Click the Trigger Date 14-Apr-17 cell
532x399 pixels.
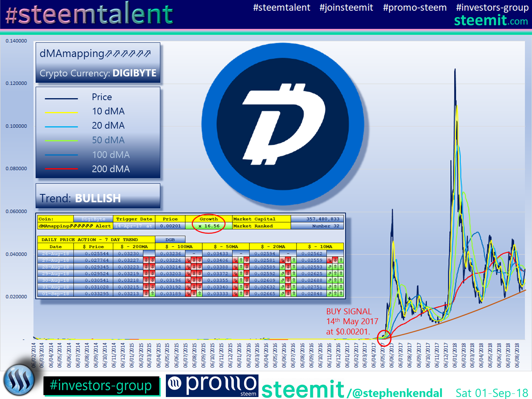tap(134, 226)
